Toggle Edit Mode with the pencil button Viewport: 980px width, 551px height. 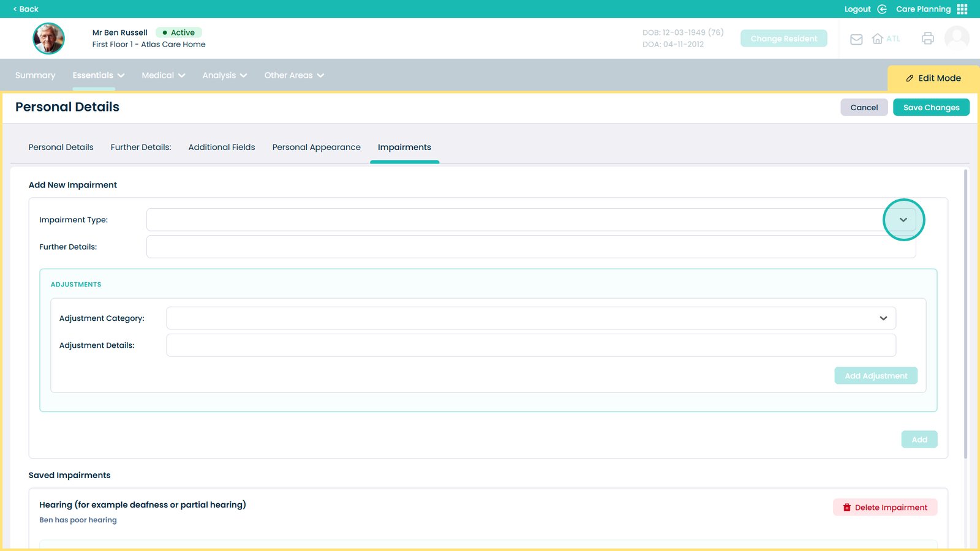tap(933, 78)
